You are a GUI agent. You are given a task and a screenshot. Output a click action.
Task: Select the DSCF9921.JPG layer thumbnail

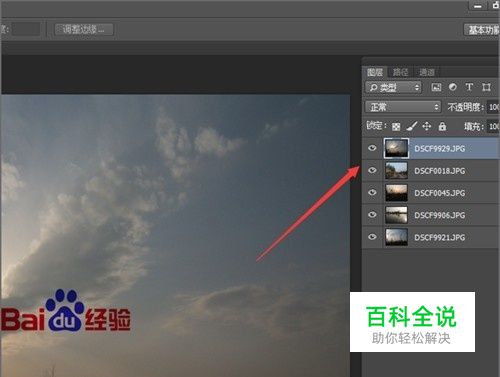pyautogui.click(x=396, y=237)
